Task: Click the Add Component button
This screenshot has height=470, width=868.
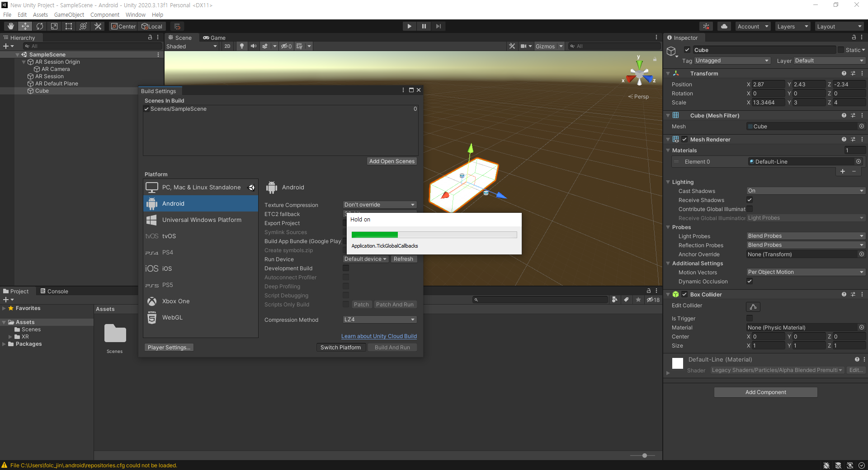Action: (x=766, y=392)
